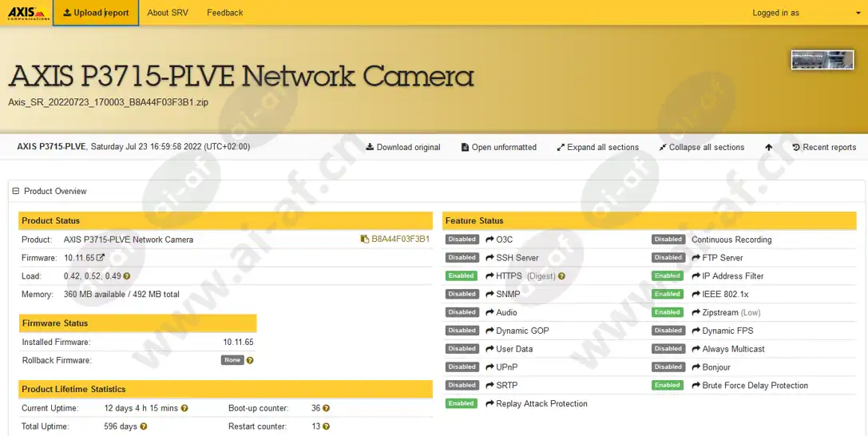This screenshot has width=868, height=436.
Task: Open the Logged in as dropdown
Action: 806,13
